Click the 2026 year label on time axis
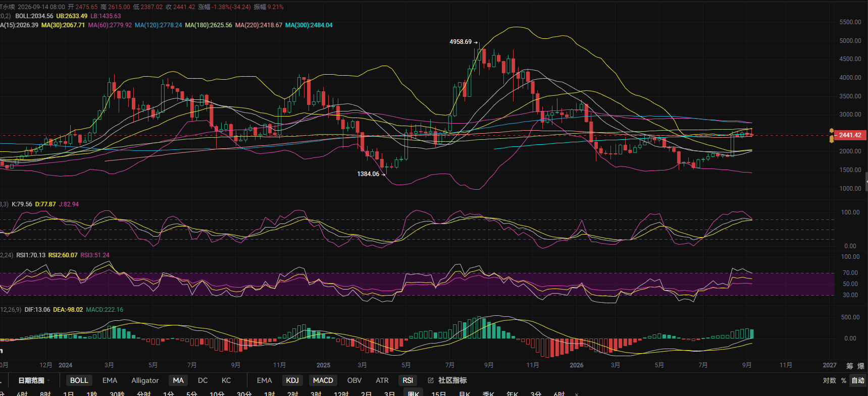This screenshot has height=396, width=868. pos(576,365)
